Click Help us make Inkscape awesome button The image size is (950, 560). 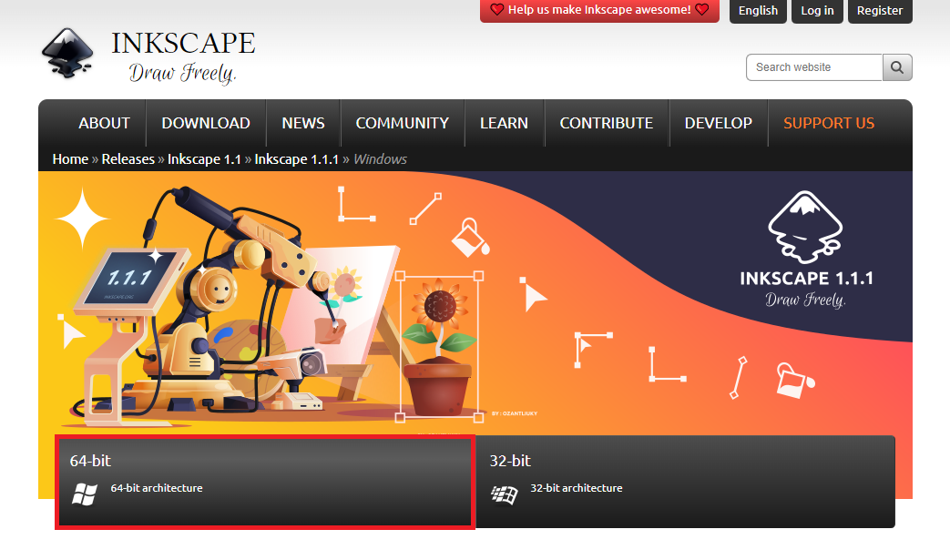(600, 10)
